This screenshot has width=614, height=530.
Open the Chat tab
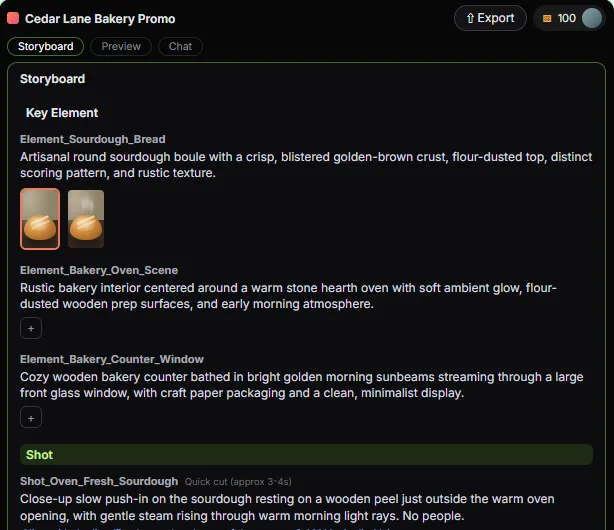[181, 47]
